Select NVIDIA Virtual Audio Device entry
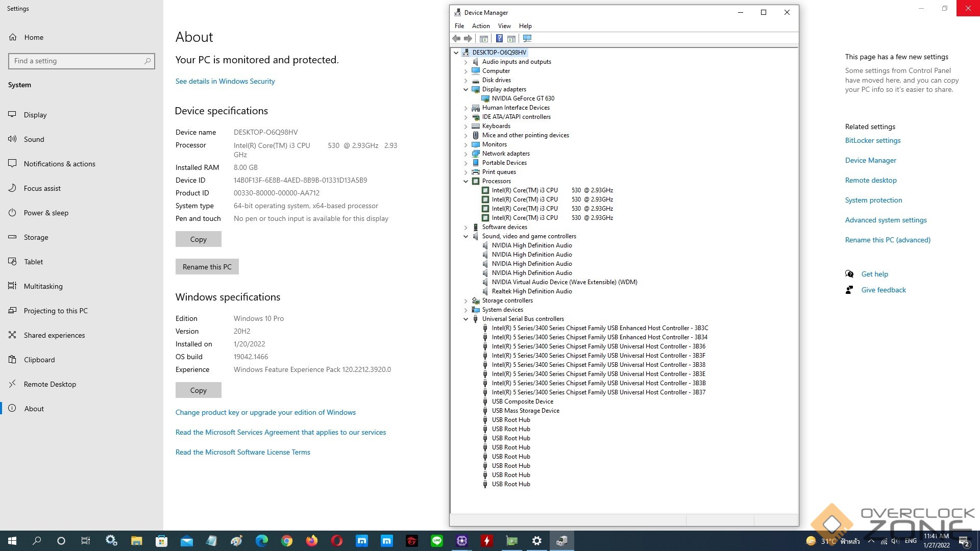980x551 pixels. coord(564,282)
